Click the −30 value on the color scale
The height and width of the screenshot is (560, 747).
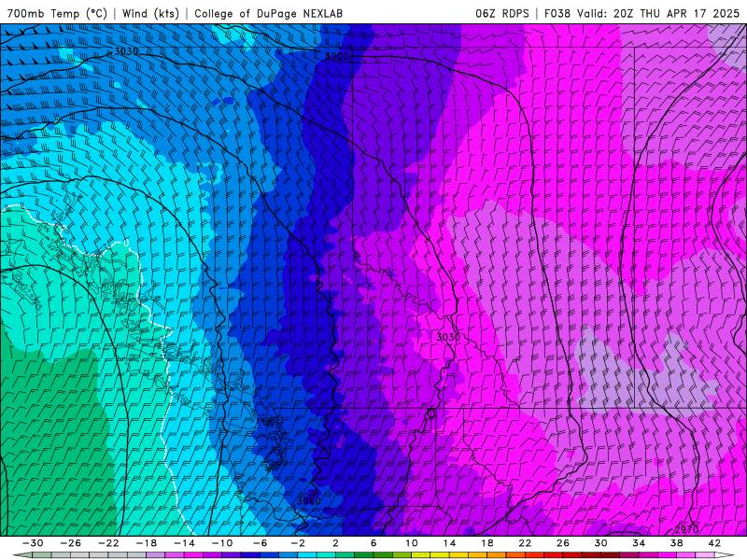click(x=33, y=543)
